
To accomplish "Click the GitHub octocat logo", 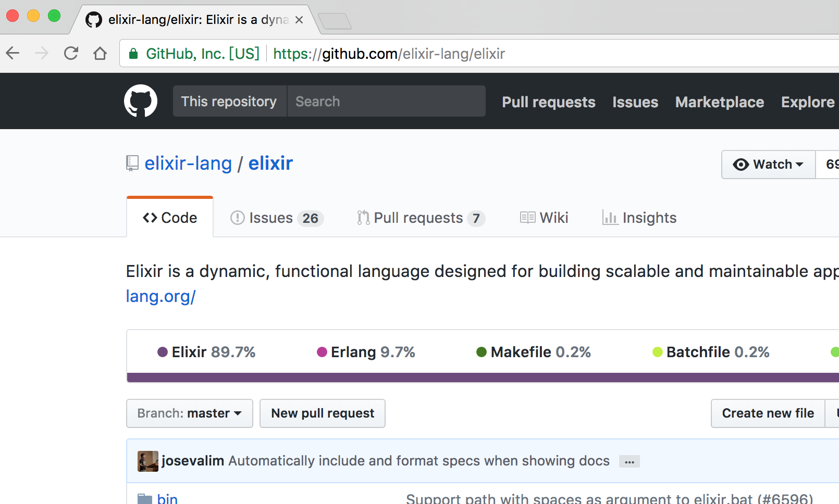I will (x=140, y=100).
